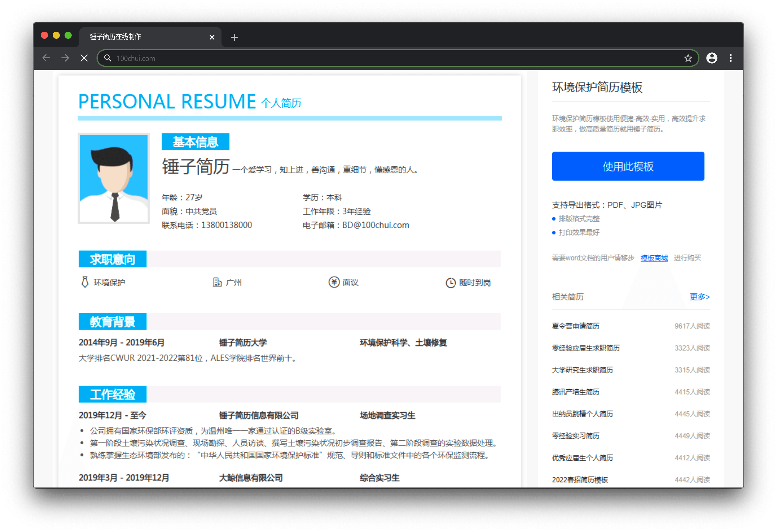Open a new tab with the plus button
Viewport: 777px width, 532px height.
pos(234,37)
